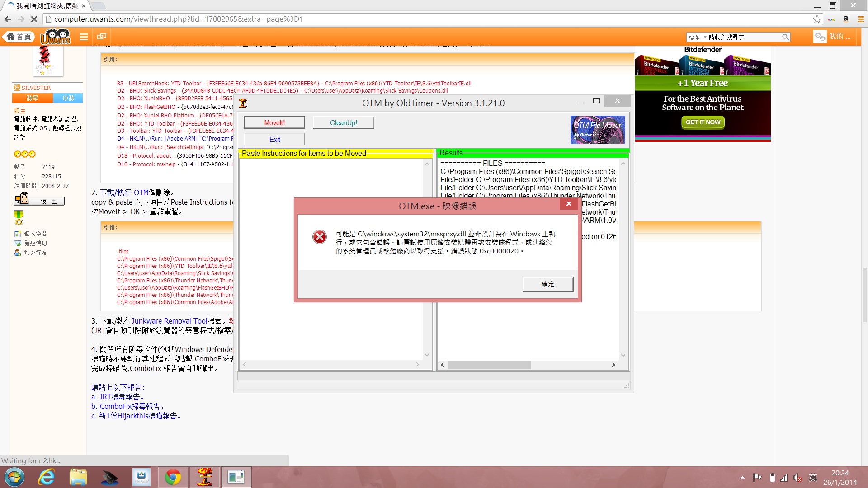868x488 pixels.
Task: Click the GET IT NOW Bitdefender button
Action: 703,122
